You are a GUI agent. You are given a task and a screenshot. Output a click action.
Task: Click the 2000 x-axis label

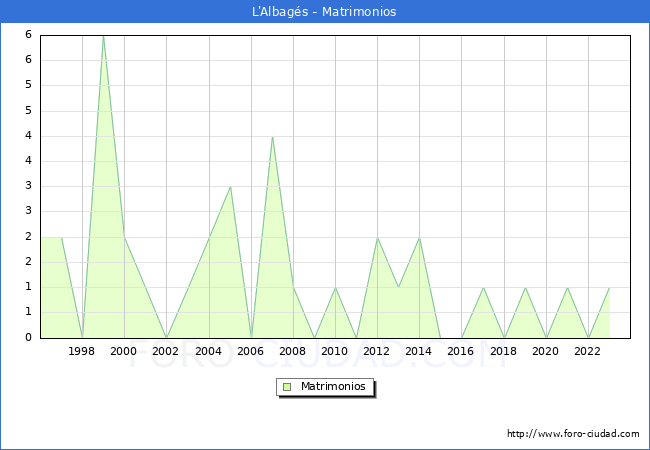click(124, 351)
